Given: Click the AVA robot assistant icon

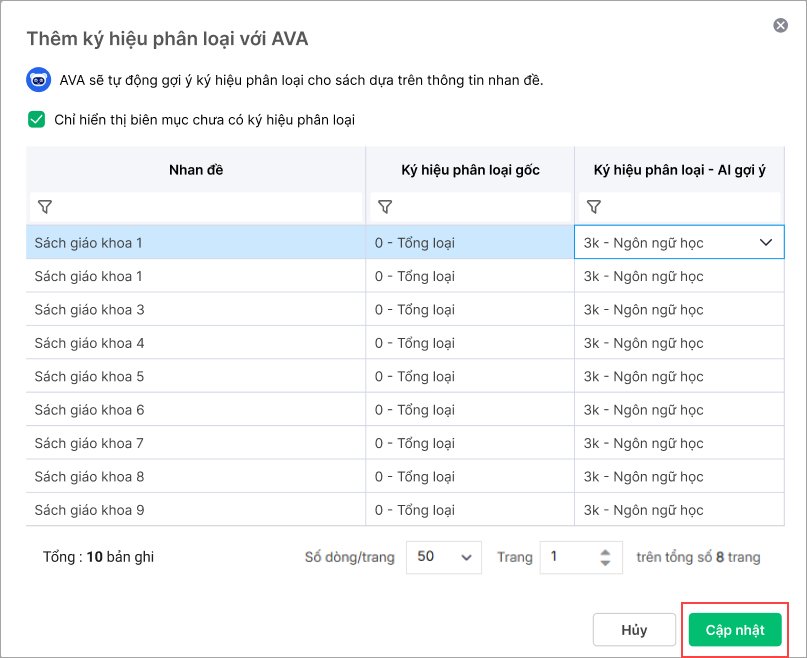Looking at the screenshot, I should [39, 80].
